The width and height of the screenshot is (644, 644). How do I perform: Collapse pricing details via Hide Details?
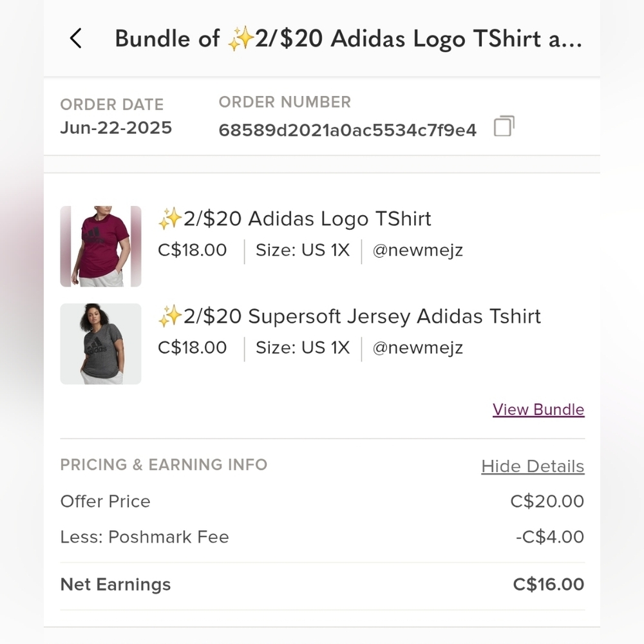click(533, 466)
